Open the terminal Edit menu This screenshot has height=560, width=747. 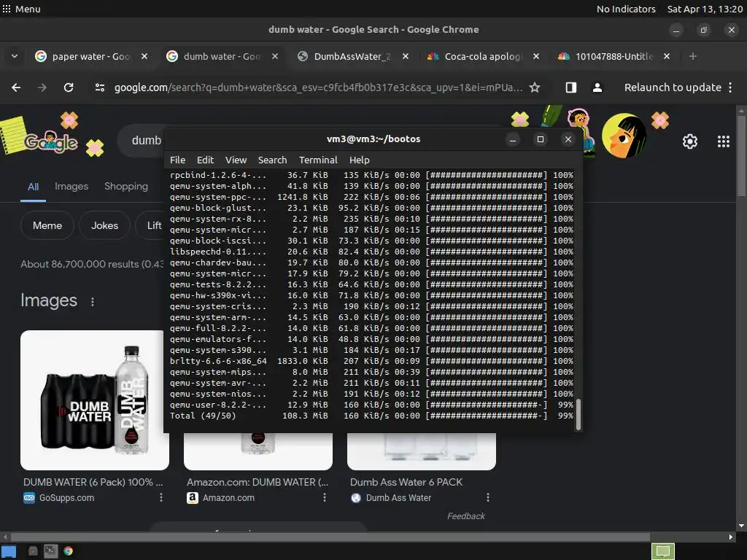(205, 160)
